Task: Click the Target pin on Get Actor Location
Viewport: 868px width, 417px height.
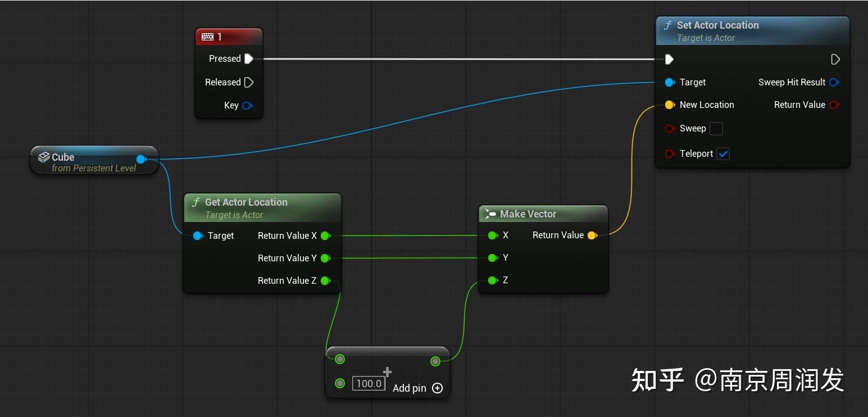Action: point(198,235)
